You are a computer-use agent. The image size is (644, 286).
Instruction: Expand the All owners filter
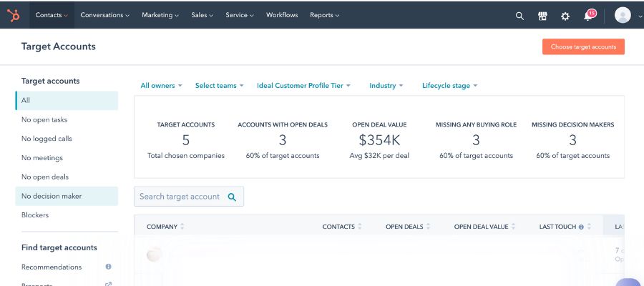[x=161, y=86]
